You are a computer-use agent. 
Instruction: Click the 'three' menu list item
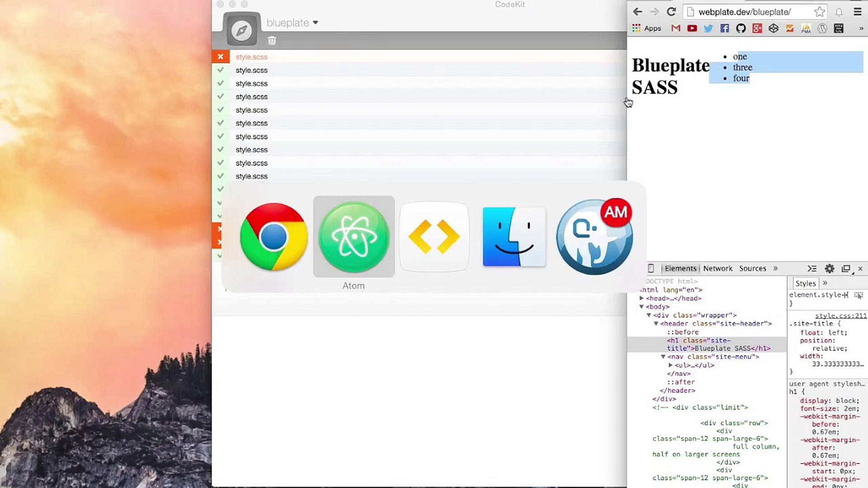pos(742,67)
